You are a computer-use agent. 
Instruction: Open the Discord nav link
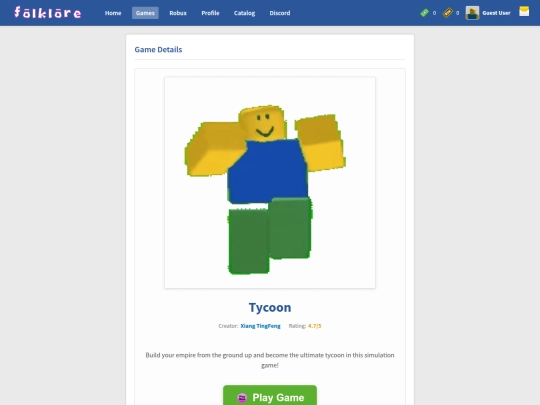[280, 13]
